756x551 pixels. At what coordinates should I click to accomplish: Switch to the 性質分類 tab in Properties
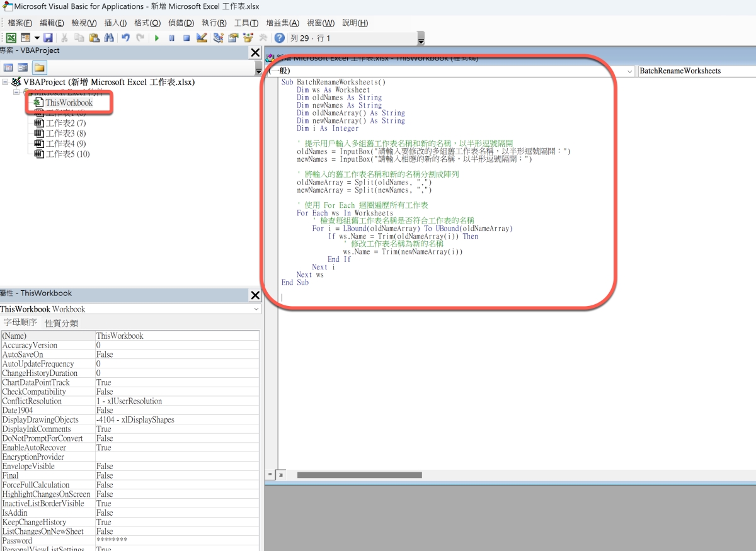coord(61,323)
